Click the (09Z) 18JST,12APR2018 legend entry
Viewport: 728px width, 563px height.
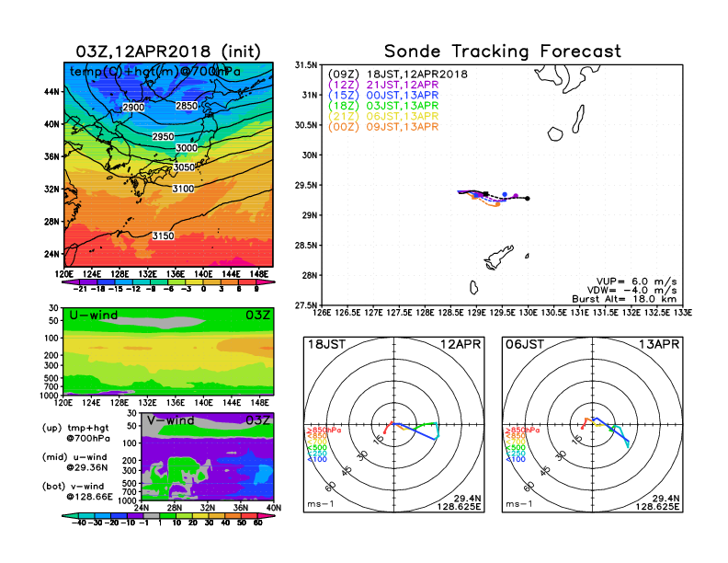coord(395,73)
